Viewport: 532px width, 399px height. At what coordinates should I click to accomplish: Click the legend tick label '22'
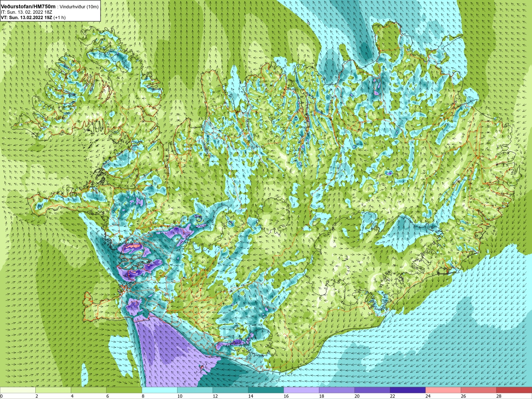pyautogui.click(x=392, y=396)
